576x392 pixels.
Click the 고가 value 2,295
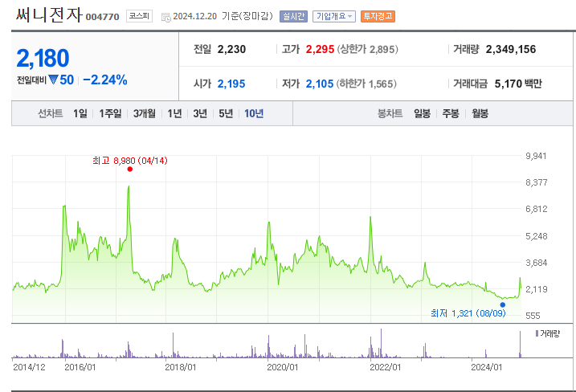(x=320, y=49)
